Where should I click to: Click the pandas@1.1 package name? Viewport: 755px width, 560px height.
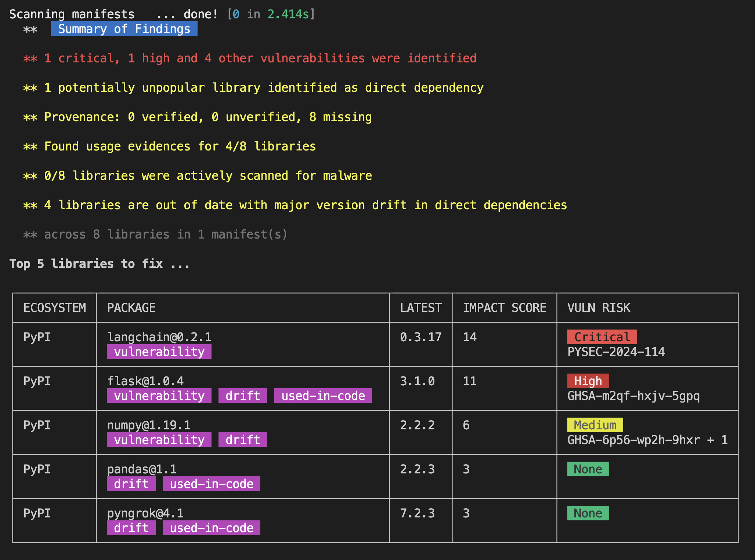pyautogui.click(x=141, y=469)
